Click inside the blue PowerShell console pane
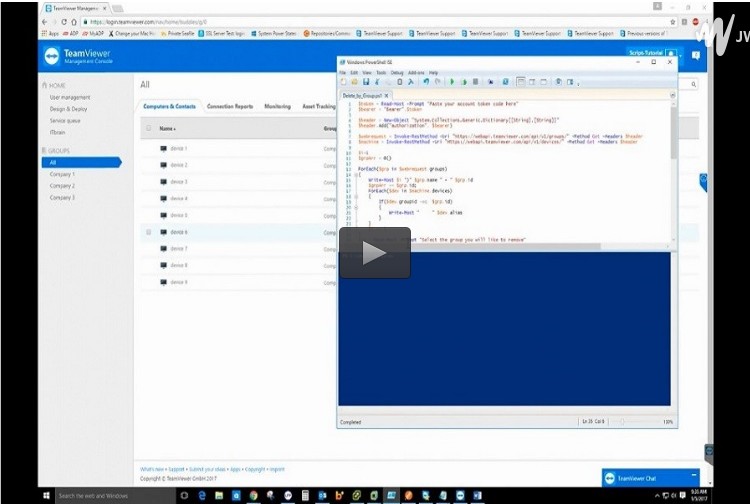750x504 pixels. [504, 329]
